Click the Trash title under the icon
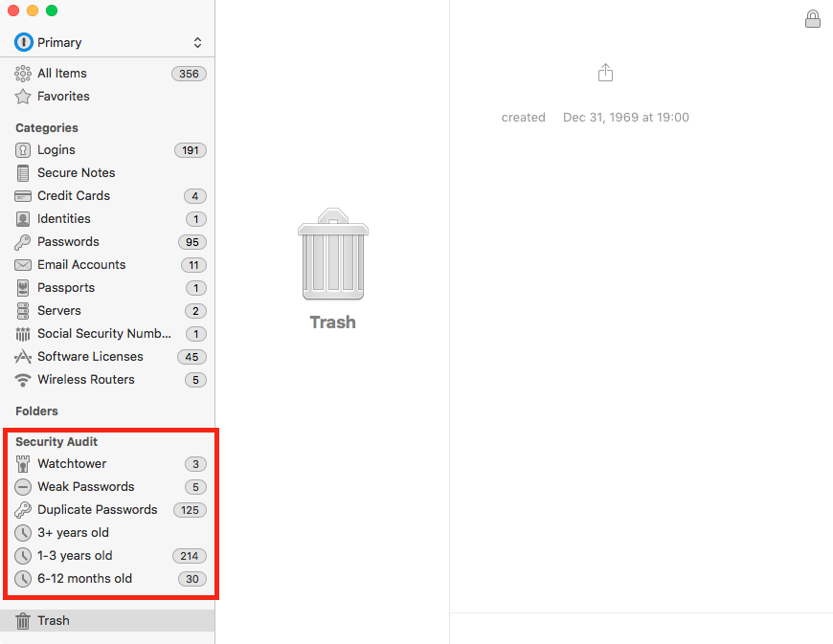Screen dimensions: 833x644 333,322
